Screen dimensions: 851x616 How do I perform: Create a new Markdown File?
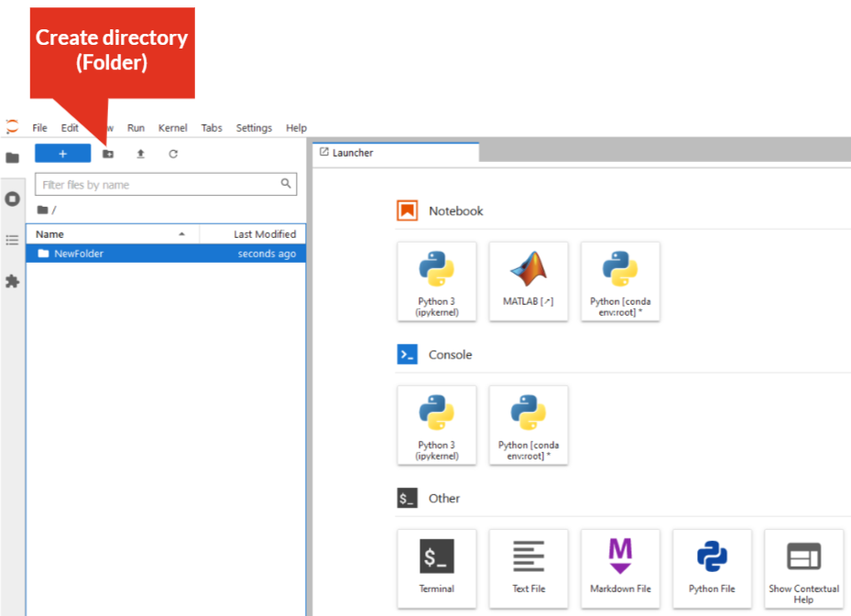pyautogui.click(x=620, y=569)
